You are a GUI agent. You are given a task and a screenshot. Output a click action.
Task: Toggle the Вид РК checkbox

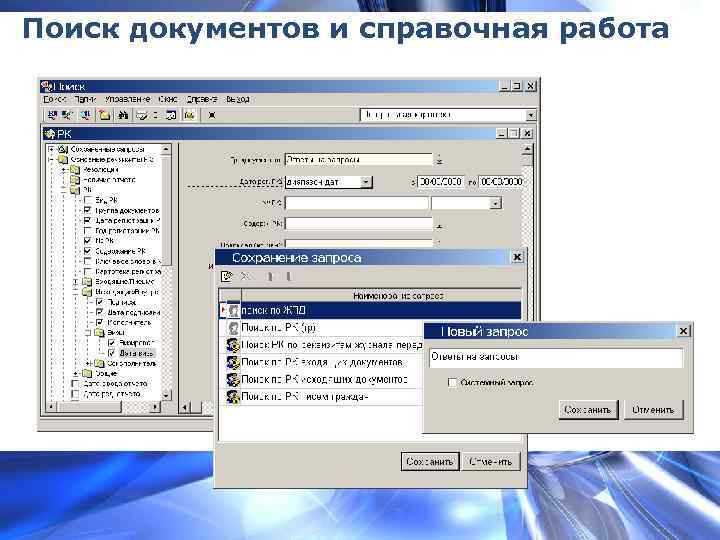click(87, 200)
